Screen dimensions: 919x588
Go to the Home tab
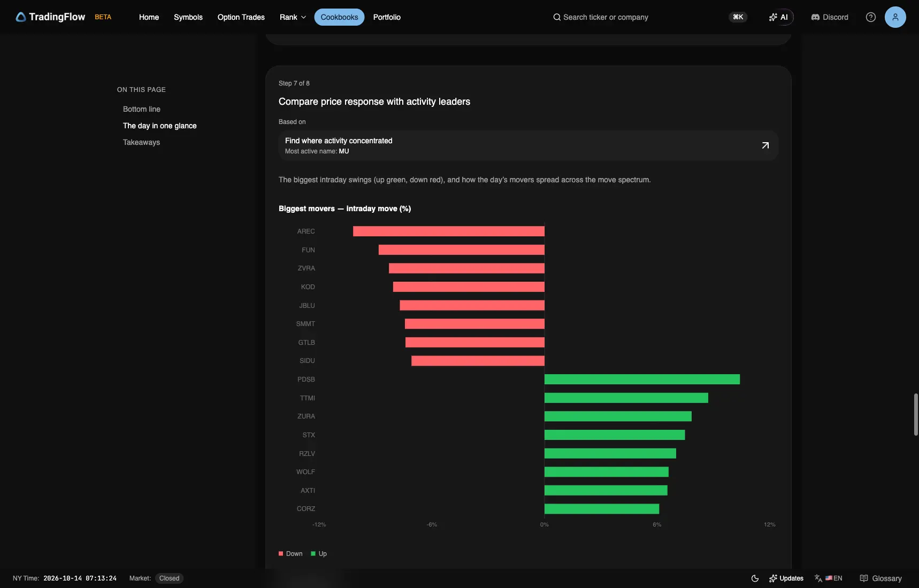pyautogui.click(x=149, y=17)
